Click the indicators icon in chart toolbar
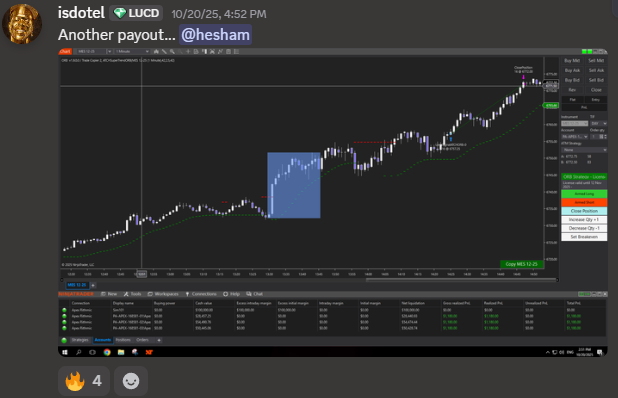The height and width of the screenshot is (398, 618). [212, 52]
